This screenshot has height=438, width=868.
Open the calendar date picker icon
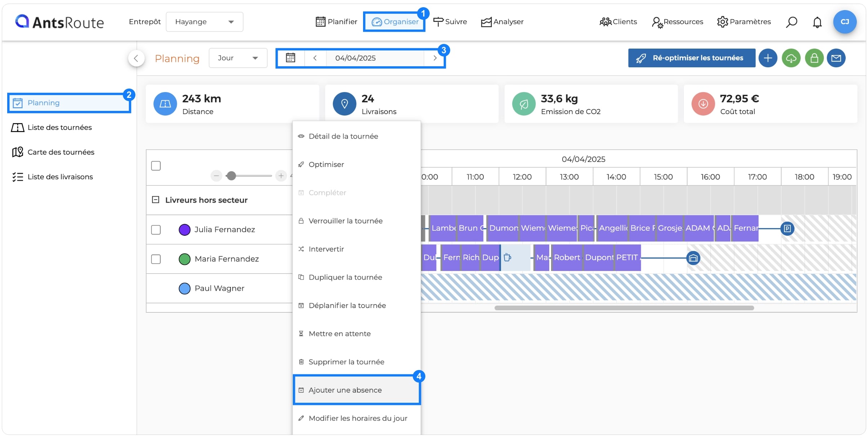(291, 58)
